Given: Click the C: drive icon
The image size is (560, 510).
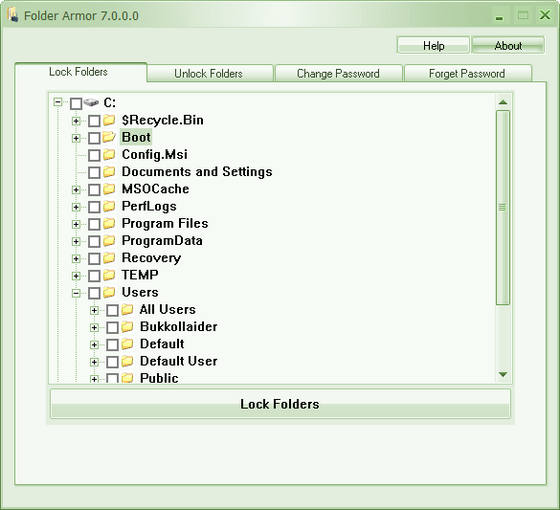Looking at the screenshot, I should pyautogui.click(x=91, y=102).
